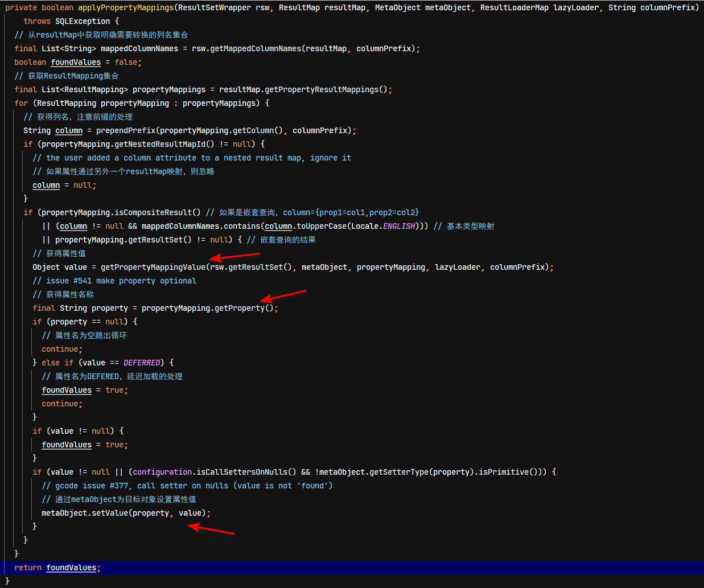Click the underlined column variable in 'column = null;'
Image resolution: width=704 pixels, height=588 pixels.
tap(46, 185)
